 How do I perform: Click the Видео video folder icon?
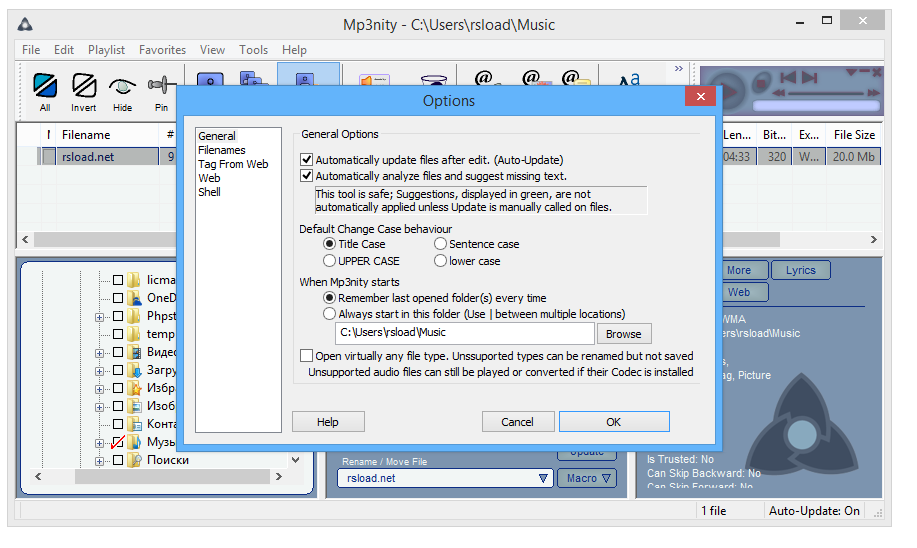pos(135,352)
